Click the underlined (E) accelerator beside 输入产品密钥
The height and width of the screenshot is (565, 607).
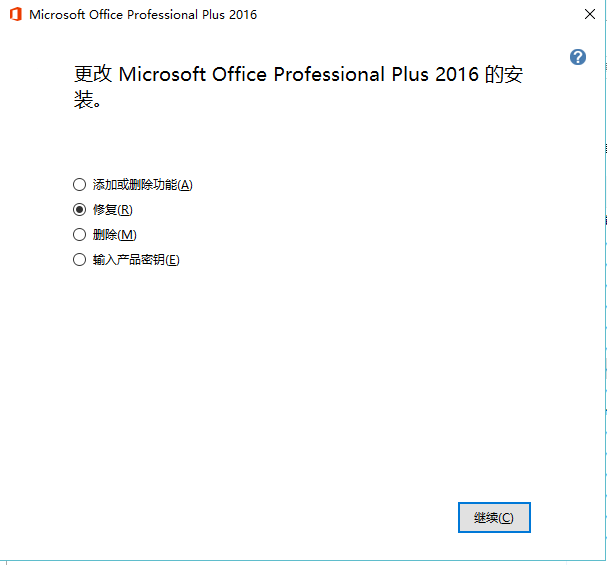[172, 260]
